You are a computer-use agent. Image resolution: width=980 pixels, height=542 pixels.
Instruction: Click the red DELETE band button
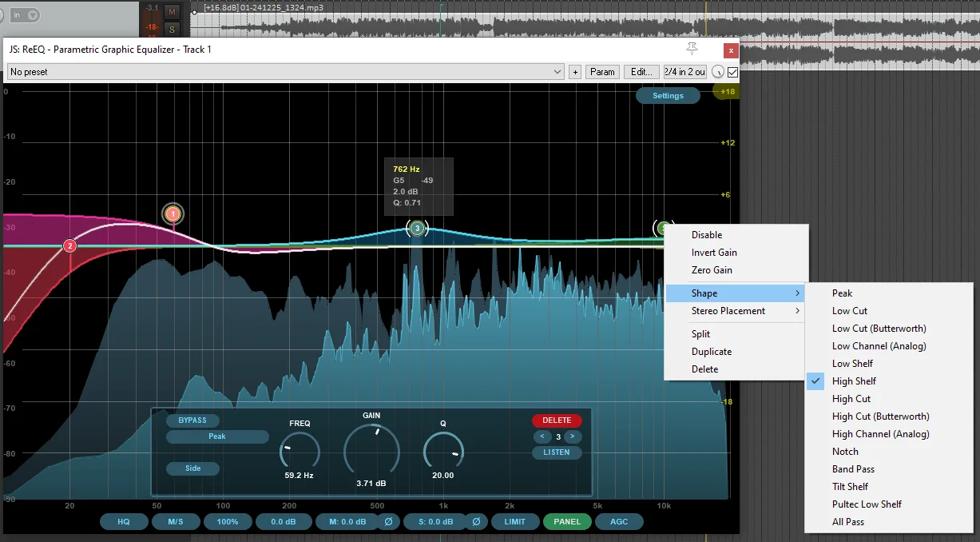coord(557,420)
